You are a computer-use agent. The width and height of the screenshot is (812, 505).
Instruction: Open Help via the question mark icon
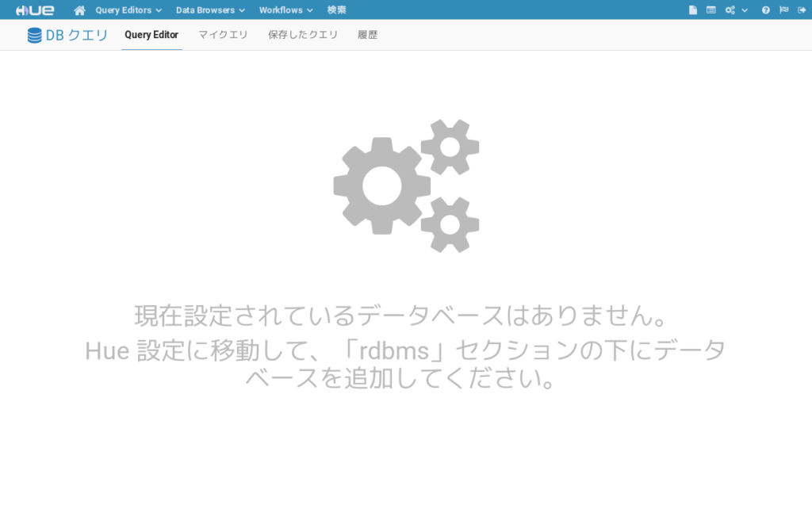tap(765, 10)
